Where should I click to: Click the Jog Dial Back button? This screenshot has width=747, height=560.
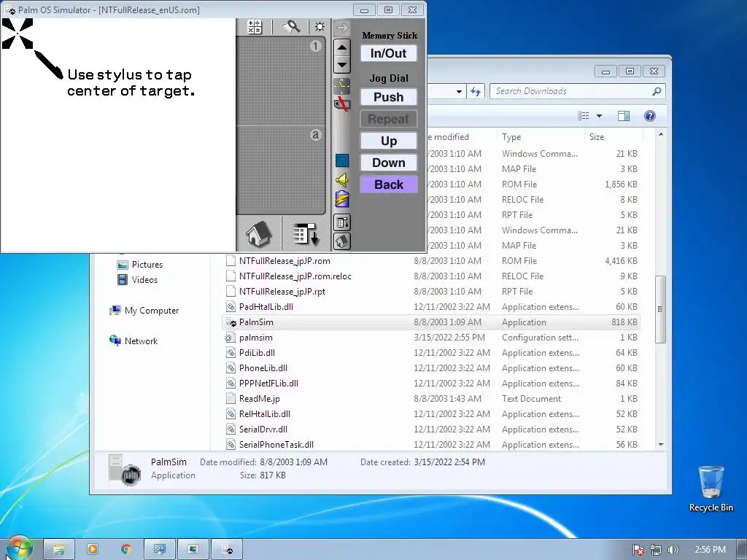coord(389,184)
